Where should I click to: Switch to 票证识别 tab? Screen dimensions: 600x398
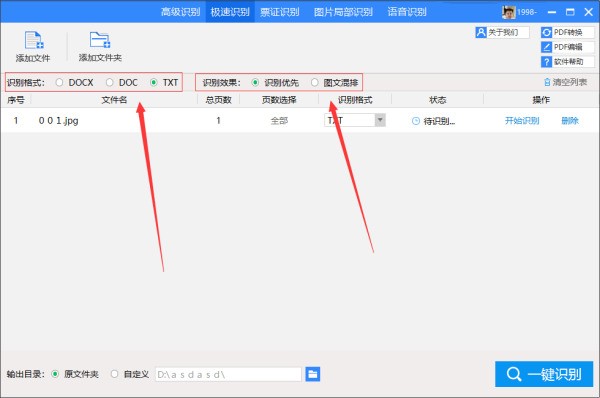pos(280,12)
